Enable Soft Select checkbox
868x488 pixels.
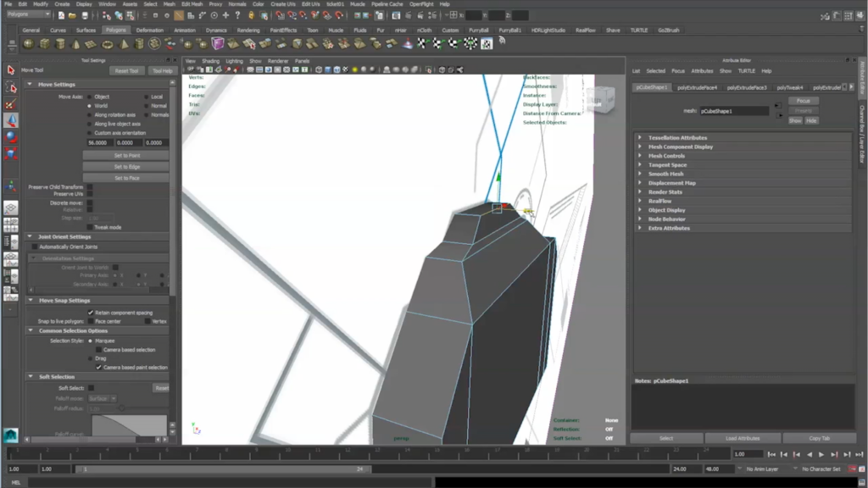(x=91, y=388)
